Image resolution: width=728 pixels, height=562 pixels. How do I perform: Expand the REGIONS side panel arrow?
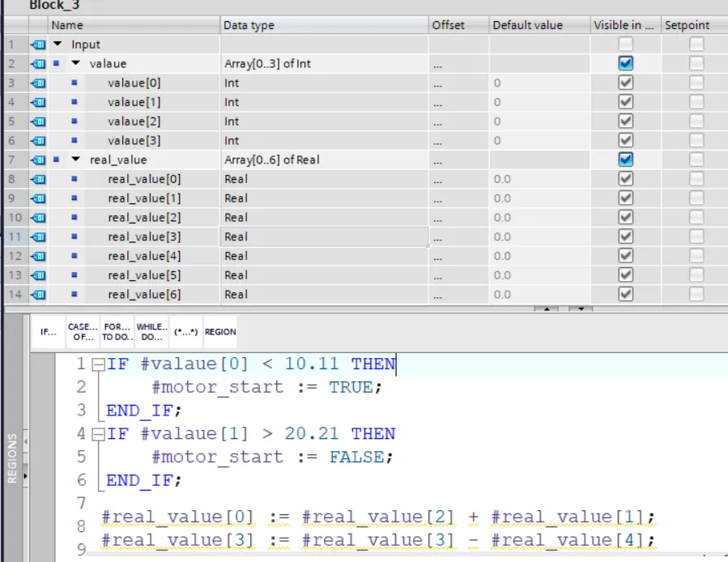pyautogui.click(x=25, y=476)
